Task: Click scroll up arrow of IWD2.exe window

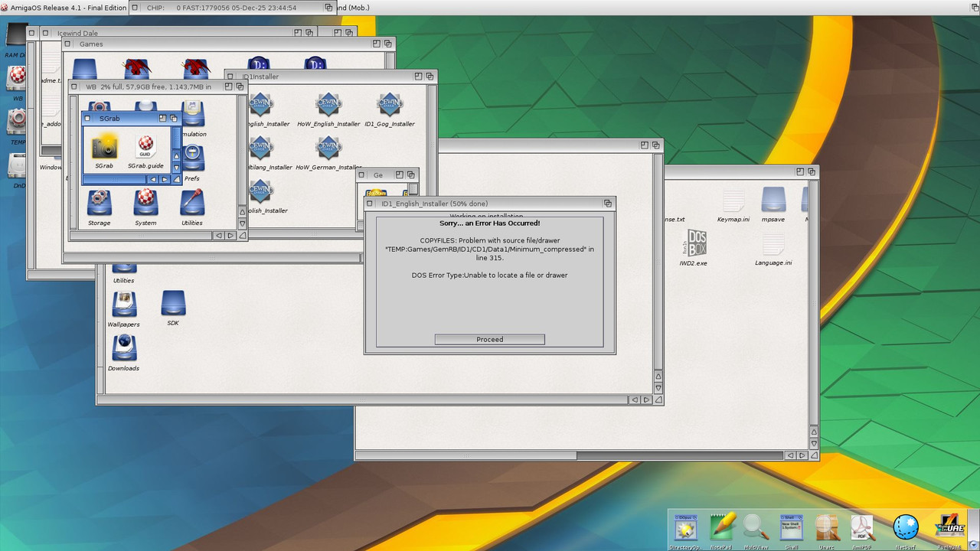Action: click(814, 432)
